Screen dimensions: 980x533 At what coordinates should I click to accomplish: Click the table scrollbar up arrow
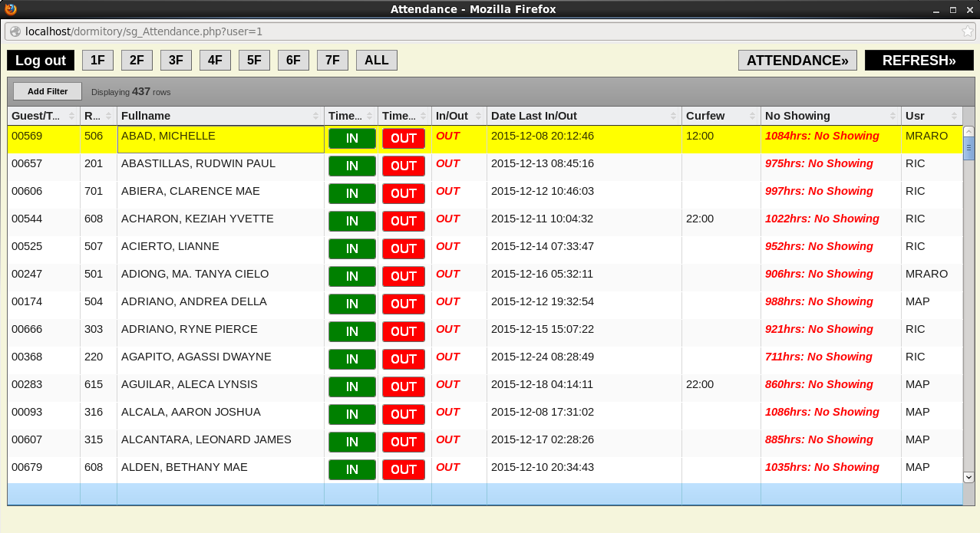(968, 132)
